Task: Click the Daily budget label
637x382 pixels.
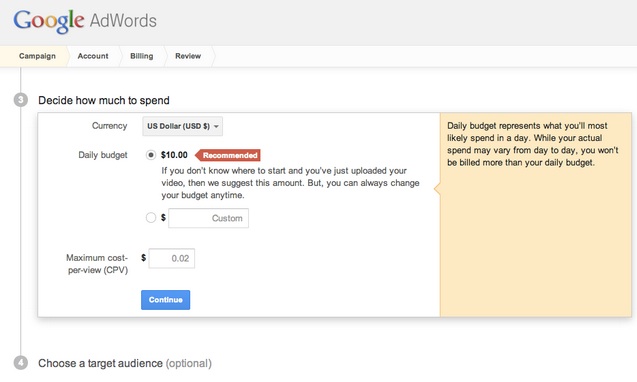Action: click(x=103, y=155)
